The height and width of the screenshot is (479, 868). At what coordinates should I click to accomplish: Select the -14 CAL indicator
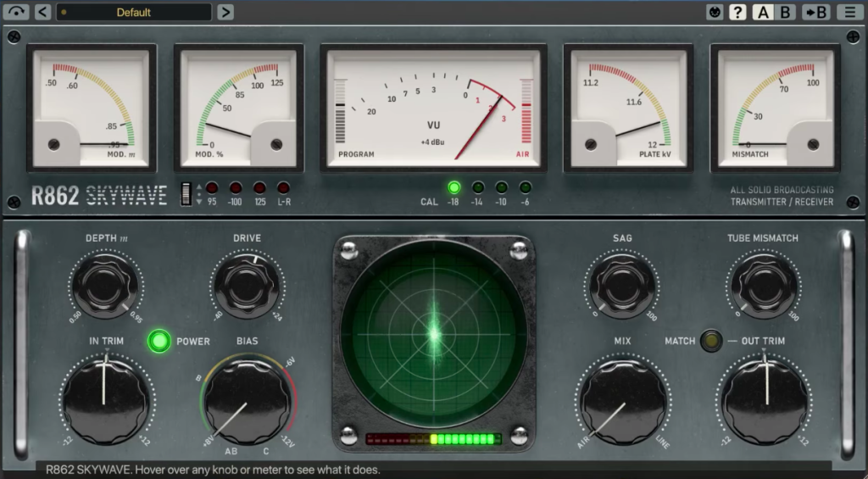tap(478, 187)
